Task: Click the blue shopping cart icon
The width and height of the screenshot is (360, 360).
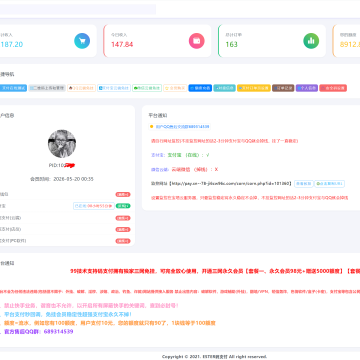Action: 82,41
